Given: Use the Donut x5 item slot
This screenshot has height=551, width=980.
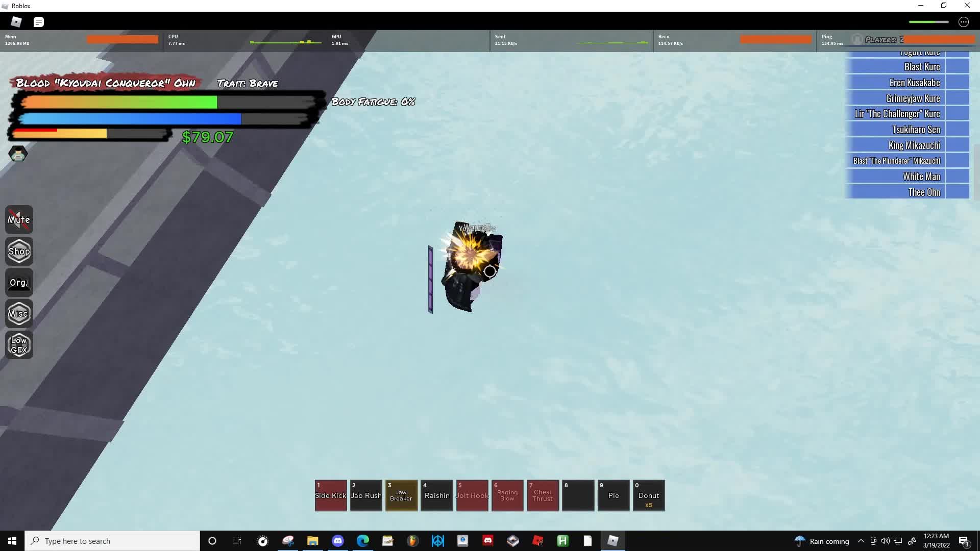Looking at the screenshot, I should pos(649,495).
